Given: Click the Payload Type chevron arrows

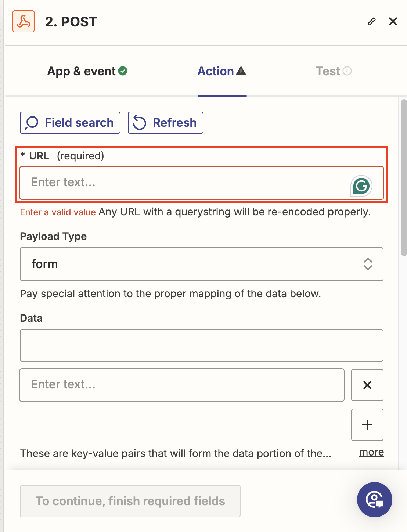Looking at the screenshot, I should [x=368, y=264].
